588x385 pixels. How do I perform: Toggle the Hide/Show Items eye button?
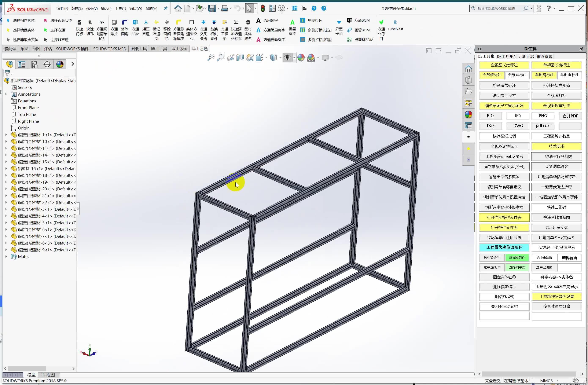(287, 58)
